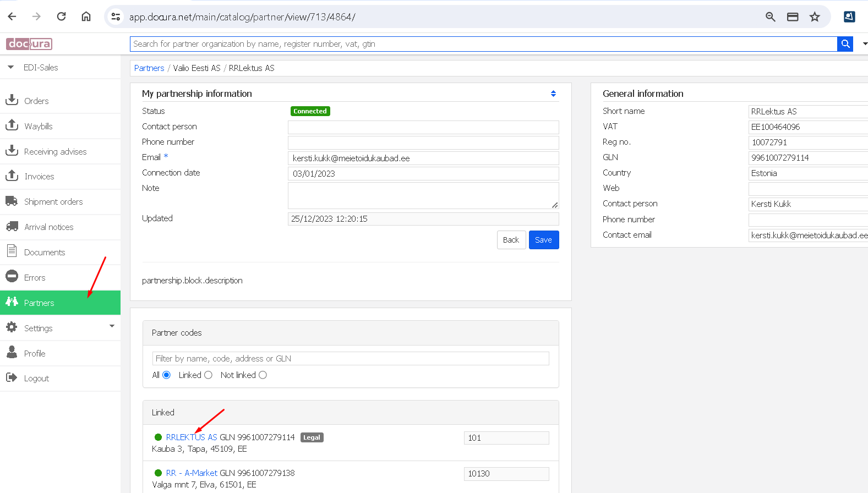Click the Contact person field Kersti Kukk
The image size is (868, 493).
808,204
